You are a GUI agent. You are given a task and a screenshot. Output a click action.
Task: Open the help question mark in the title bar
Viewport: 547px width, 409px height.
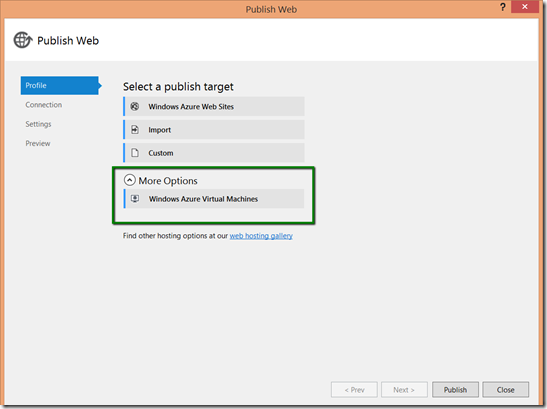tap(502, 7)
